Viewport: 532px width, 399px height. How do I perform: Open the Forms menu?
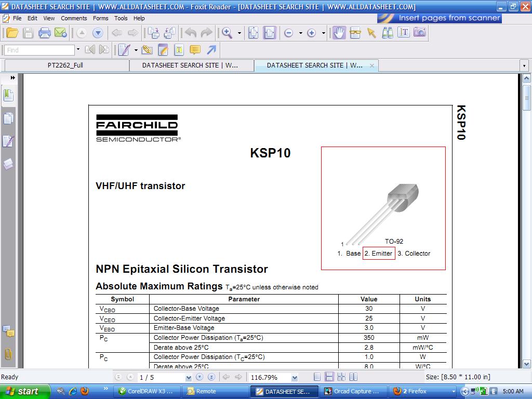click(x=100, y=18)
